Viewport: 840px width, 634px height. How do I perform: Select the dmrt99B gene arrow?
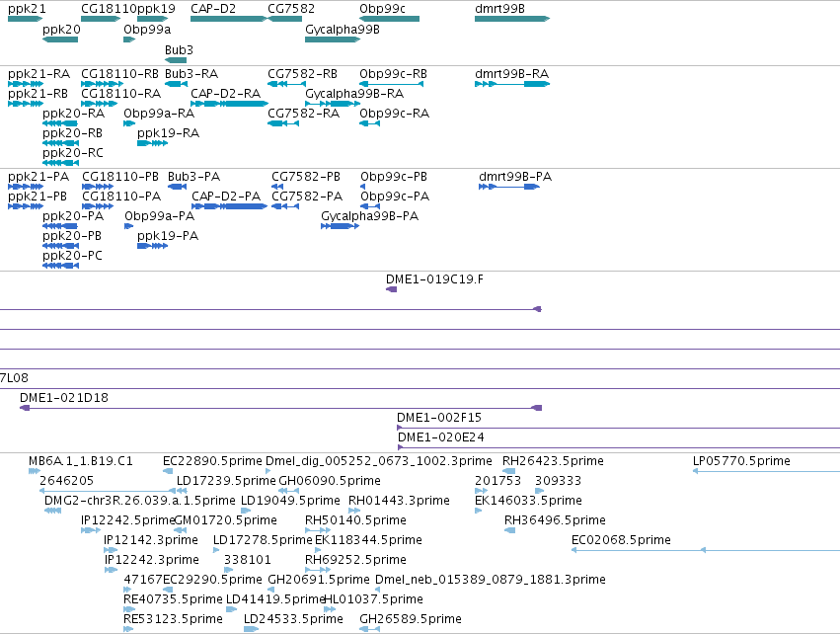coord(512,19)
